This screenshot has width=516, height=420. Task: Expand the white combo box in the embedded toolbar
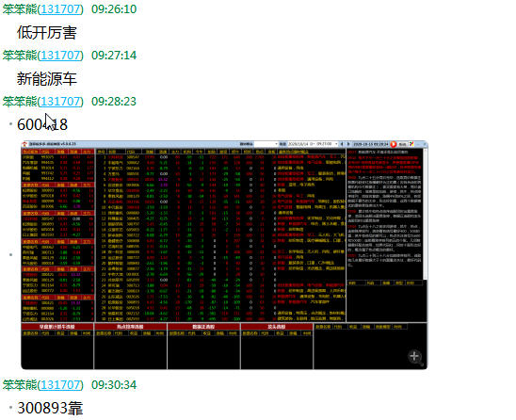click(x=266, y=144)
